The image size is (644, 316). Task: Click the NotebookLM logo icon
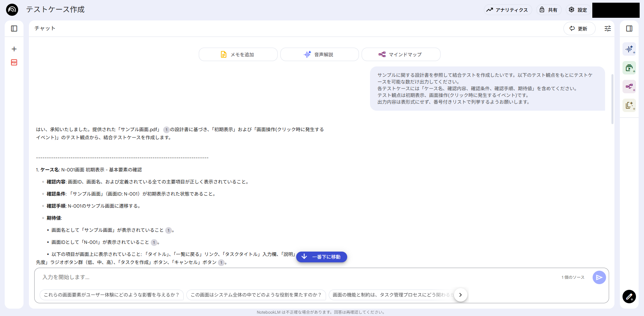pos(12,10)
